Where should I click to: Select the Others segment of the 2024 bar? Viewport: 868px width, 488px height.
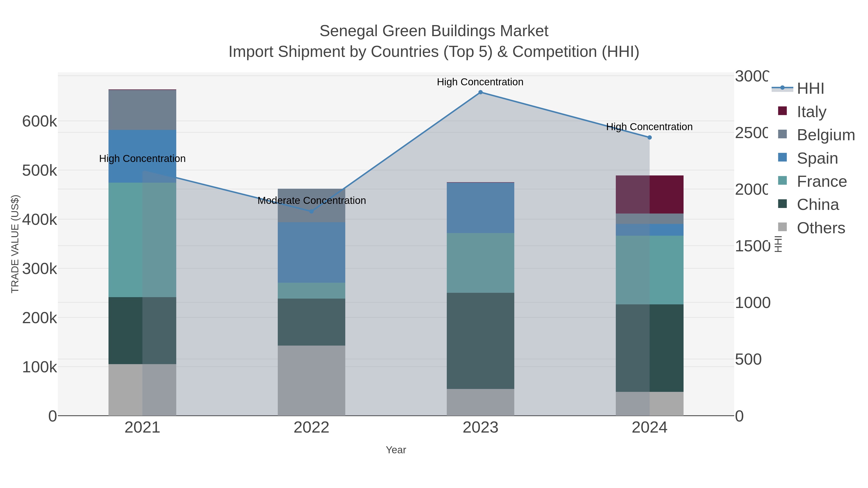(x=650, y=404)
